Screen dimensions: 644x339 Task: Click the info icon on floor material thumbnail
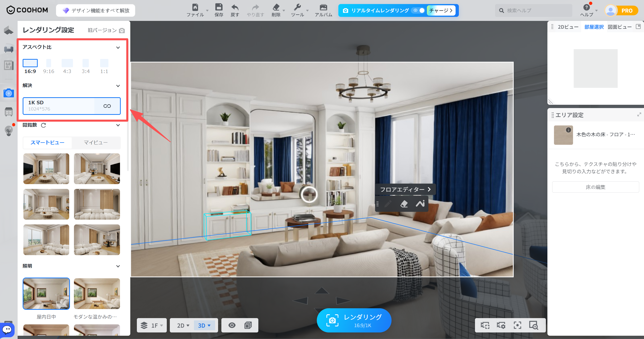tap(568, 130)
